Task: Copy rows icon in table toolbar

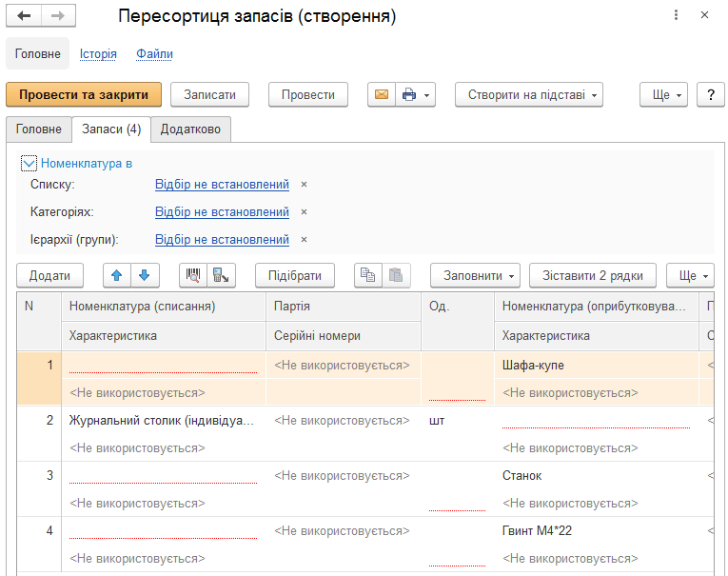Action: (367, 275)
